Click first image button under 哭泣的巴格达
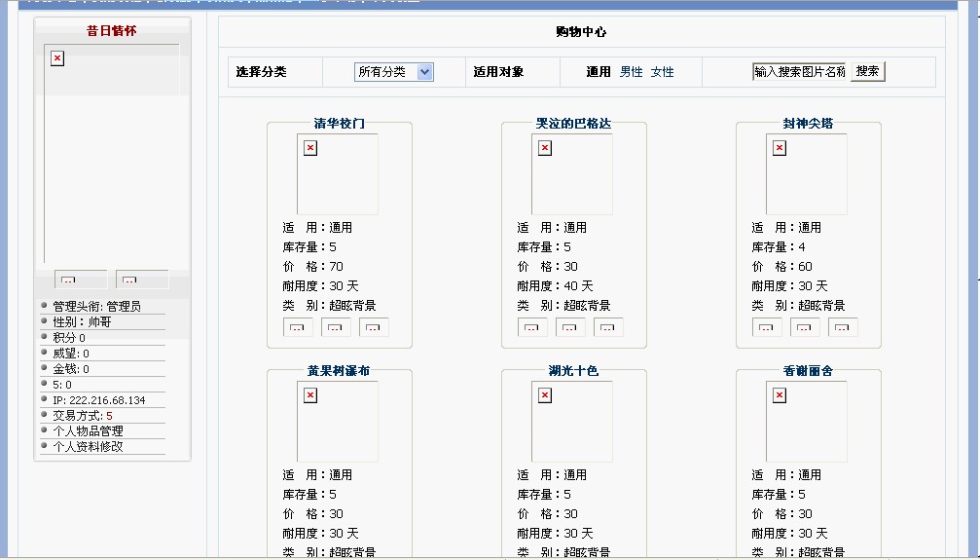This screenshot has height=560, width=980. point(532,327)
